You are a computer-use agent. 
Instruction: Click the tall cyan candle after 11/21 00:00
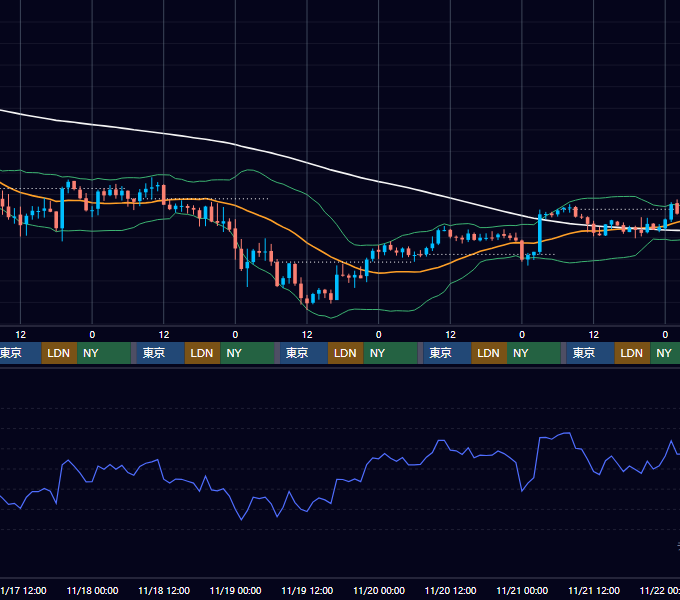tap(540, 233)
